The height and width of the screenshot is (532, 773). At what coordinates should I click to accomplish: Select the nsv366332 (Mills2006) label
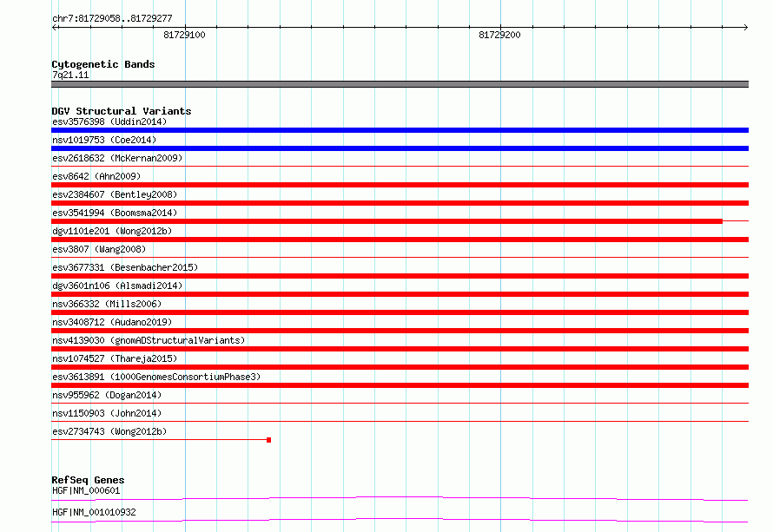[107, 304]
